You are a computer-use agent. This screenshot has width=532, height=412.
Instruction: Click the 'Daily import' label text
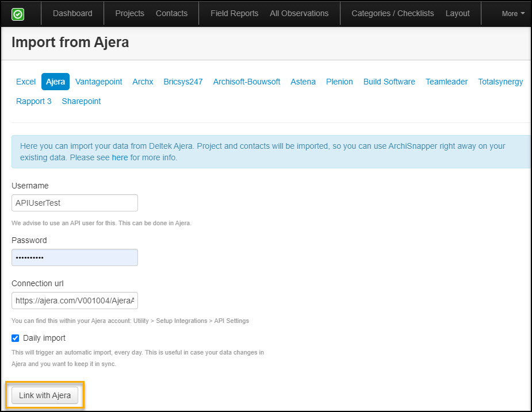tap(44, 338)
